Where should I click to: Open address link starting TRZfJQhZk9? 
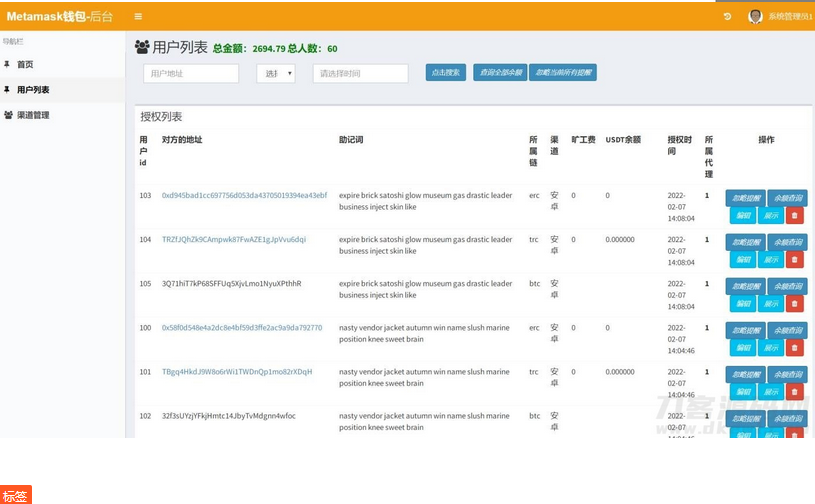pos(234,240)
